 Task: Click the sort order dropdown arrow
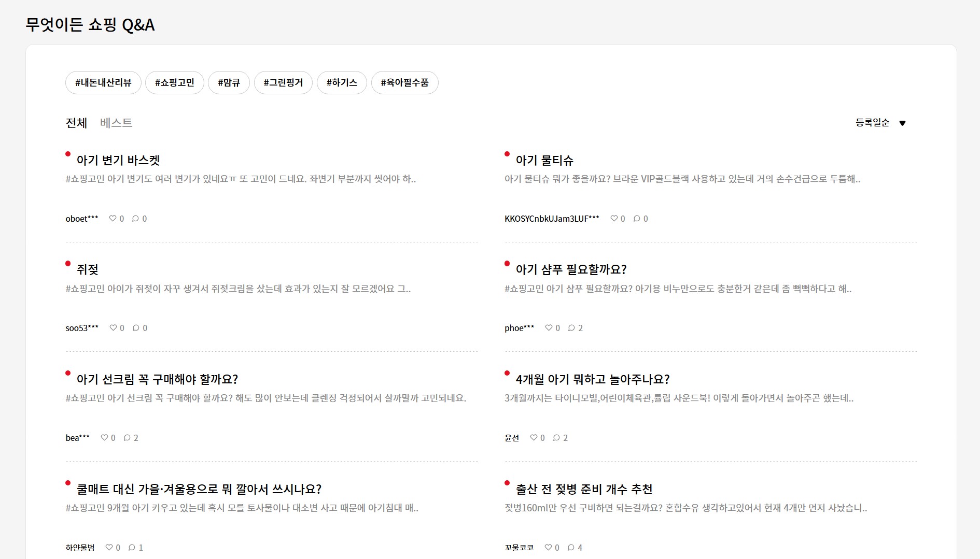pos(903,123)
